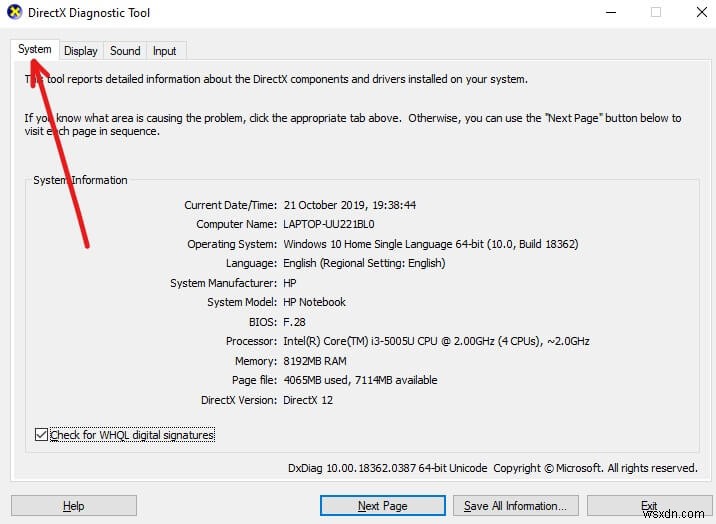This screenshot has height=524, width=716.
Task: Open the Input tab
Action: pyautogui.click(x=164, y=51)
